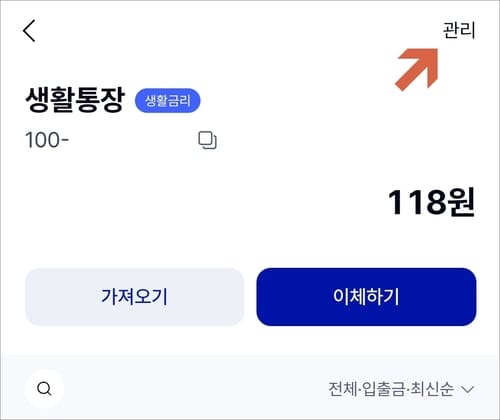Click the chevron beside 최신순
This screenshot has height=420, width=500.
click(468, 389)
